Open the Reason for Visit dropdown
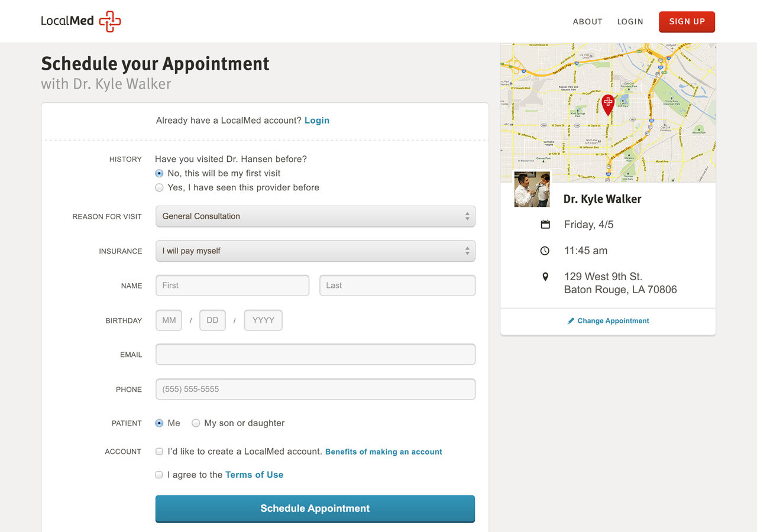 315,216
